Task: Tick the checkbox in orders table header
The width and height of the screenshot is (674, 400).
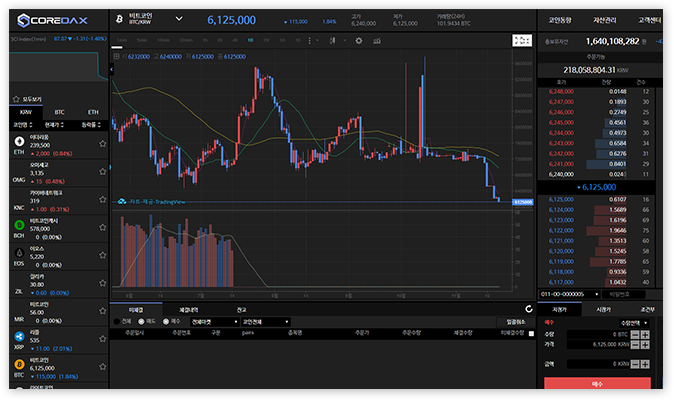Action: 529,333
